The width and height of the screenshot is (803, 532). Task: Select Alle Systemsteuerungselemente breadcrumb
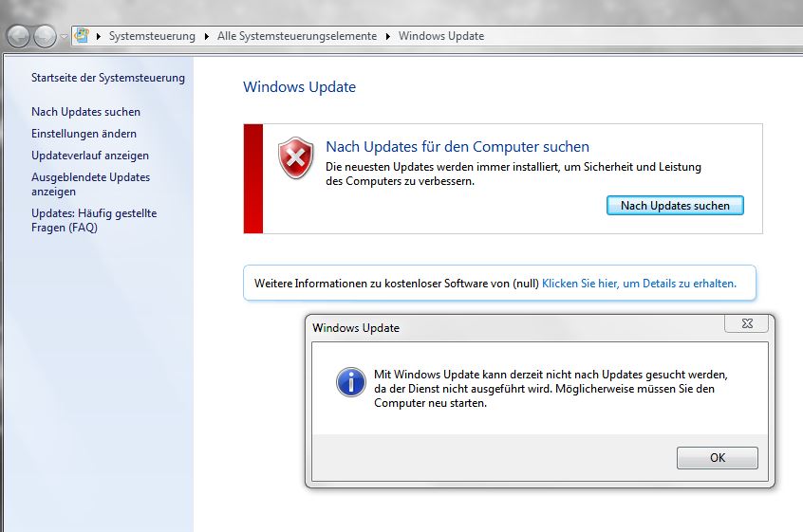coord(297,36)
